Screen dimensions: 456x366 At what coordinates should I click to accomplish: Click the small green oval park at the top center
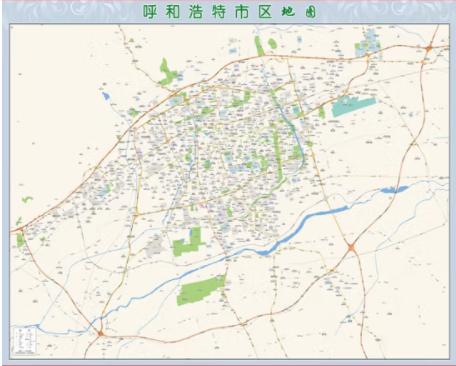click(x=272, y=43)
